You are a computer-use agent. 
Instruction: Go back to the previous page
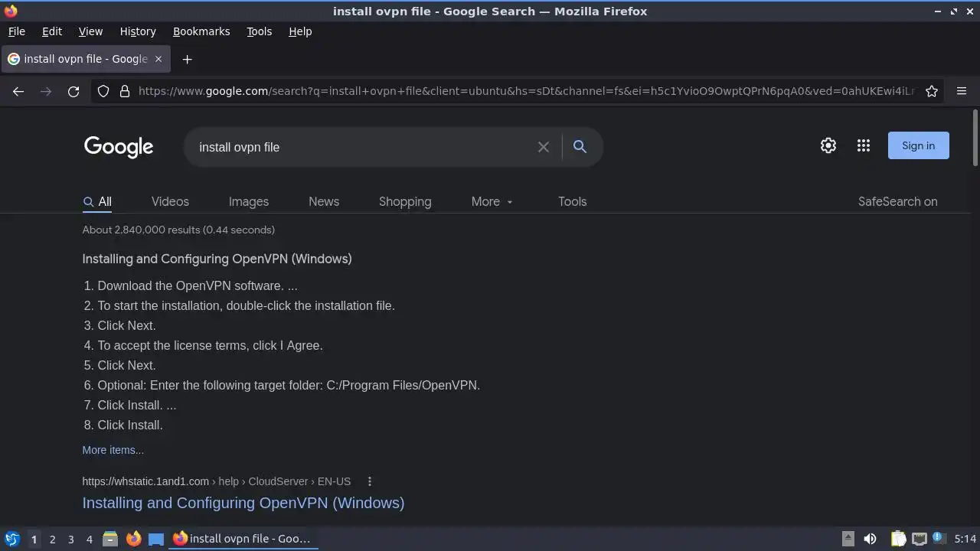(18, 91)
